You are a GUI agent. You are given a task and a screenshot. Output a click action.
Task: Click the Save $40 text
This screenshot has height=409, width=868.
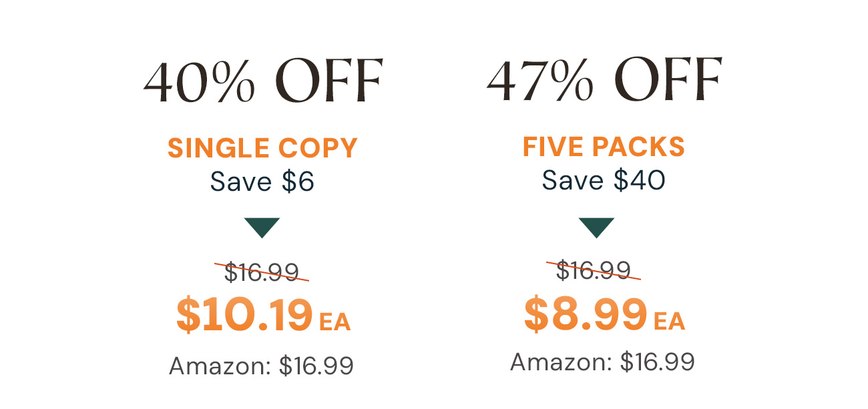tap(604, 179)
